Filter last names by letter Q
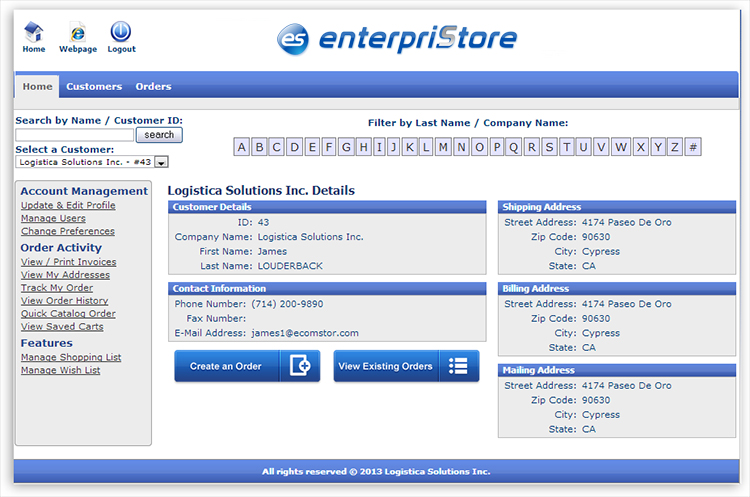This screenshot has height=497, width=750. coord(514,147)
